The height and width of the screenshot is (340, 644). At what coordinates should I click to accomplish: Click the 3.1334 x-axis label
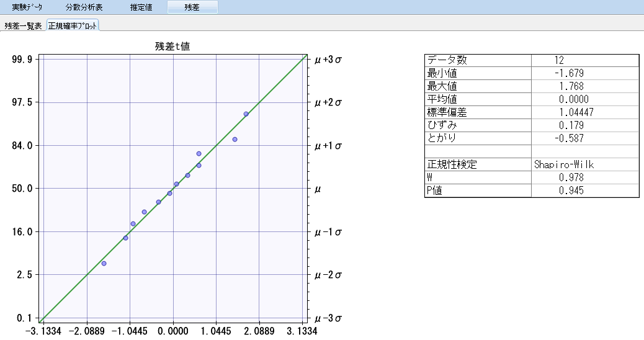302,331
